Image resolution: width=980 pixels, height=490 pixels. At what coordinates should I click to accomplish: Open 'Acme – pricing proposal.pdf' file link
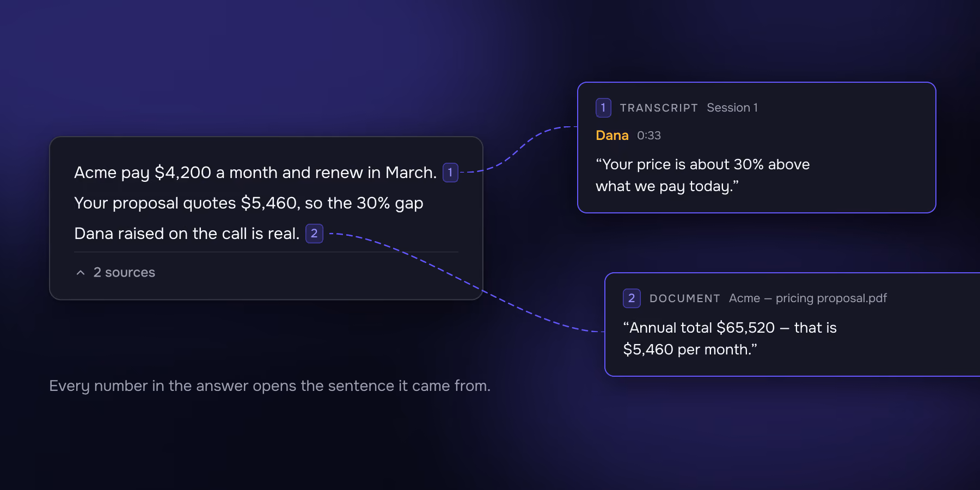point(808,298)
